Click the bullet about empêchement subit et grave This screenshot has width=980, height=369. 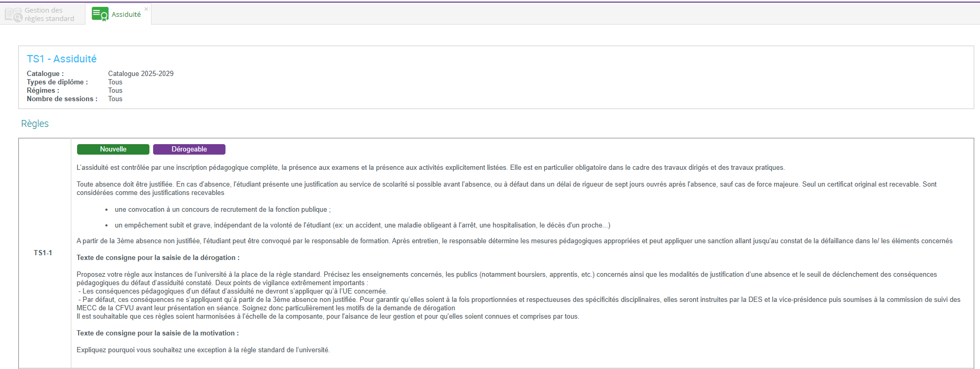362,225
